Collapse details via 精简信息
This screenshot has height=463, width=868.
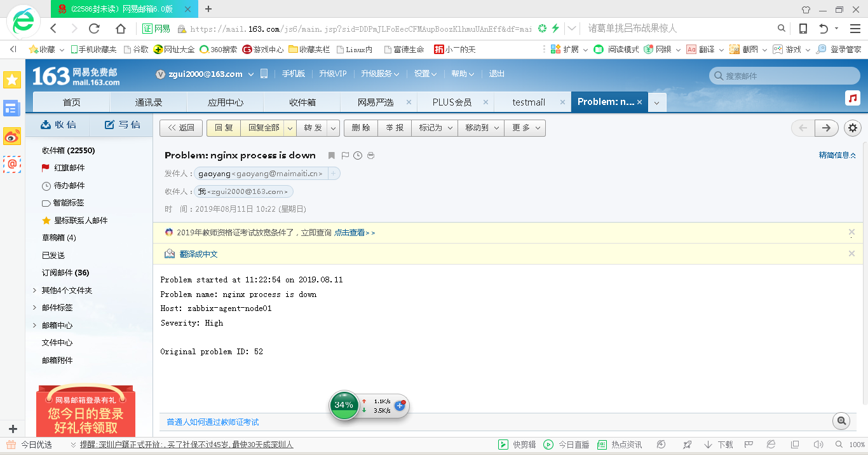tap(837, 155)
